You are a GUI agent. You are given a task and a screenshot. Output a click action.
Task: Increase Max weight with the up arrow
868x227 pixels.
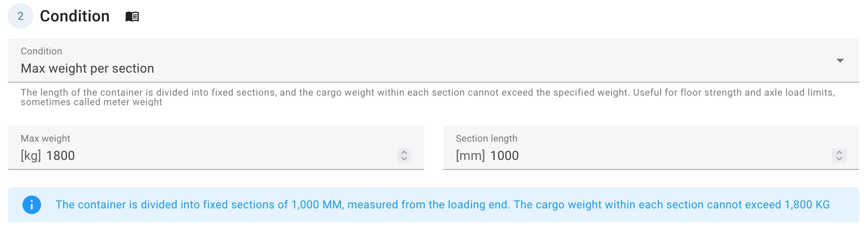click(x=404, y=152)
